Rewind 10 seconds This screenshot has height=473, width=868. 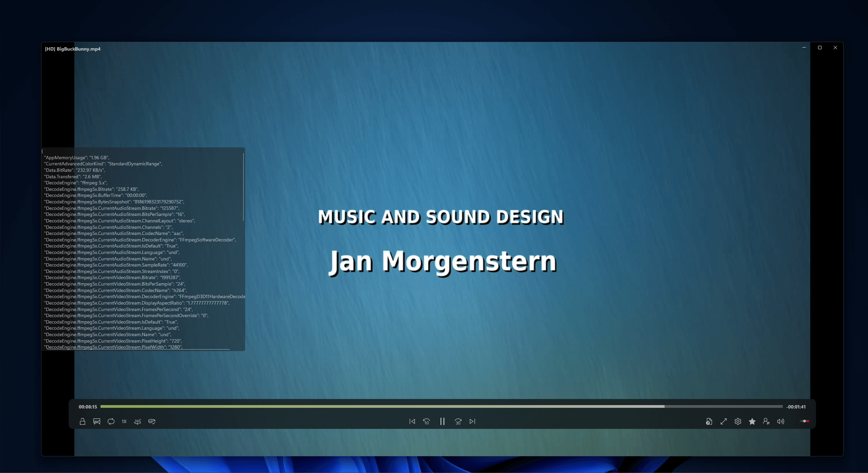tap(427, 421)
